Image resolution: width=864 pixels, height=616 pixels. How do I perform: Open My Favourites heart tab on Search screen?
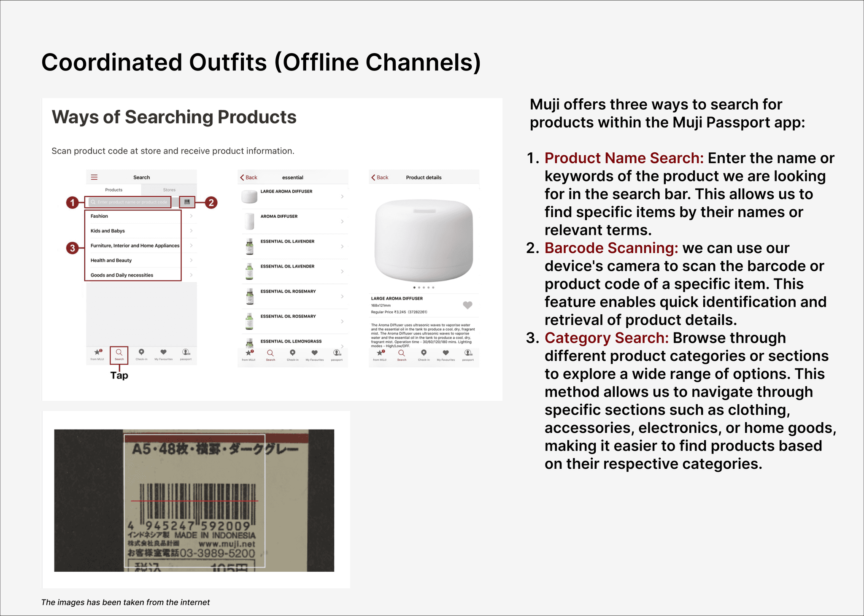pos(163,354)
